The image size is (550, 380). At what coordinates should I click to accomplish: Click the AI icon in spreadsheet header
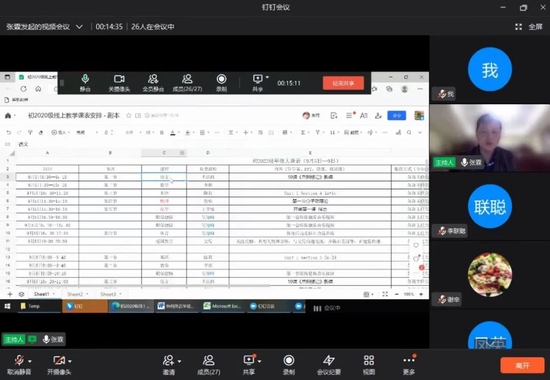(363, 115)
